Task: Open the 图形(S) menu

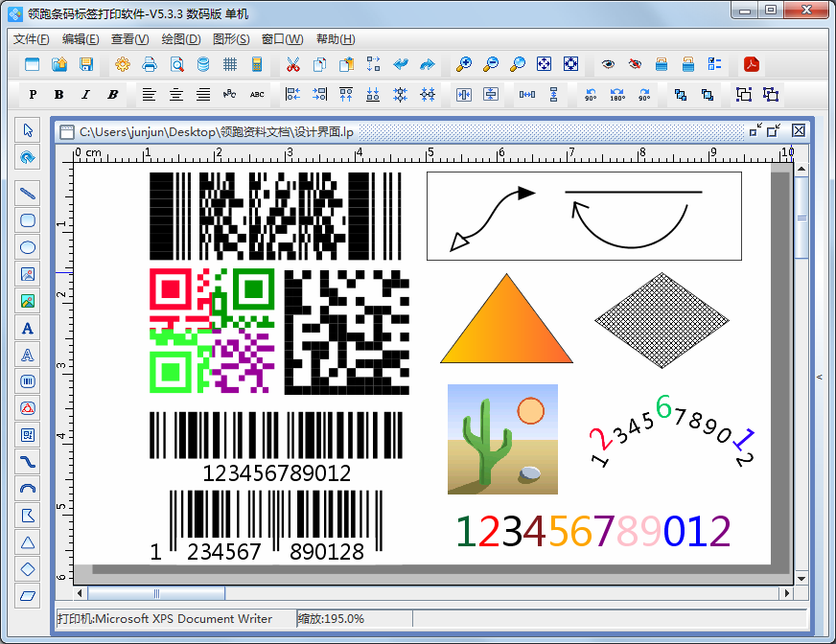Action: pos(231,39)
